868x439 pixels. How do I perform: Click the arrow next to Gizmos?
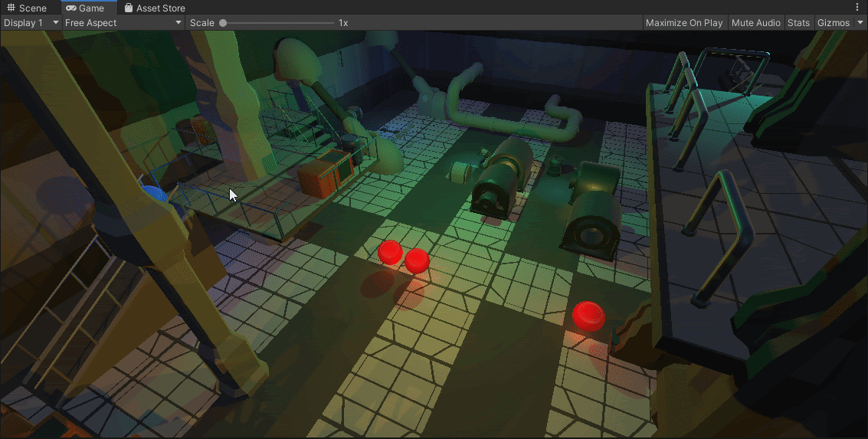860,23
